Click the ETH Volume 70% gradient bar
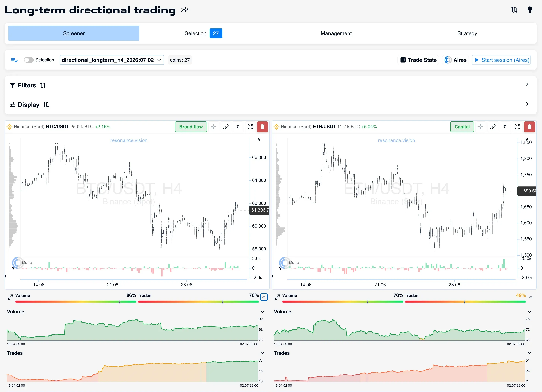The image size is (542, 392). click(343, 302)
